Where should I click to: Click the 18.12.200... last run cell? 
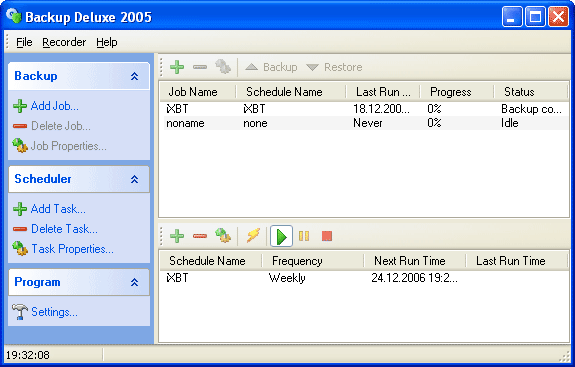381,109
